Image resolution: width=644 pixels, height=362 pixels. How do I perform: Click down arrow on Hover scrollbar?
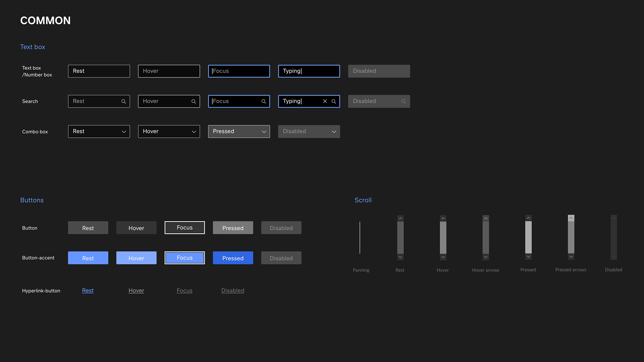point(443,257)
